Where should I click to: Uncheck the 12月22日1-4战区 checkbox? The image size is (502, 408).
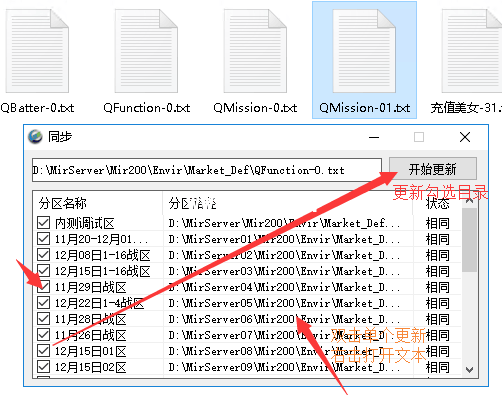pyautogui.click(x=44, y=303)
